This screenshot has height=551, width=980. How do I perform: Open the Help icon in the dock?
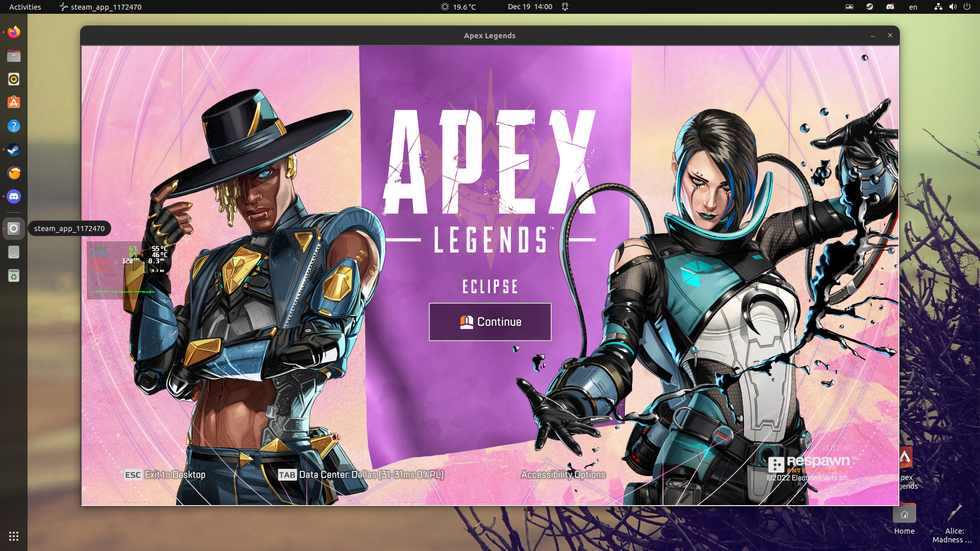14,126
